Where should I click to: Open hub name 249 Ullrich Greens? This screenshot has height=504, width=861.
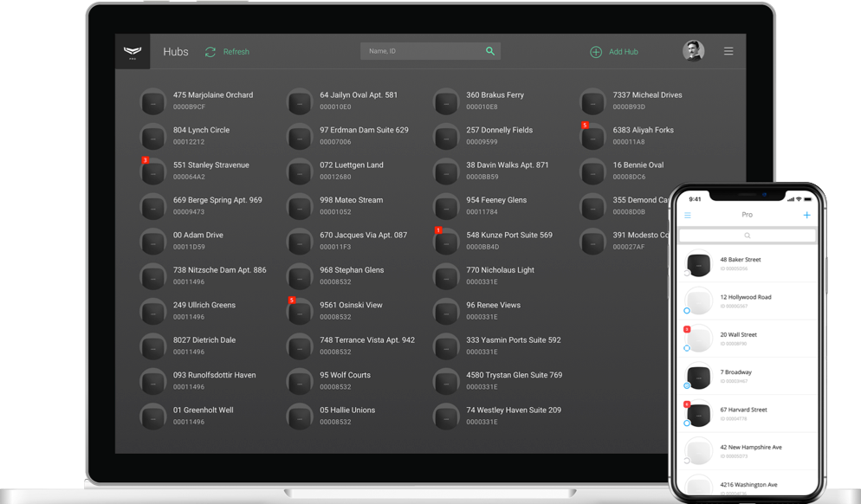pos(204,305)
